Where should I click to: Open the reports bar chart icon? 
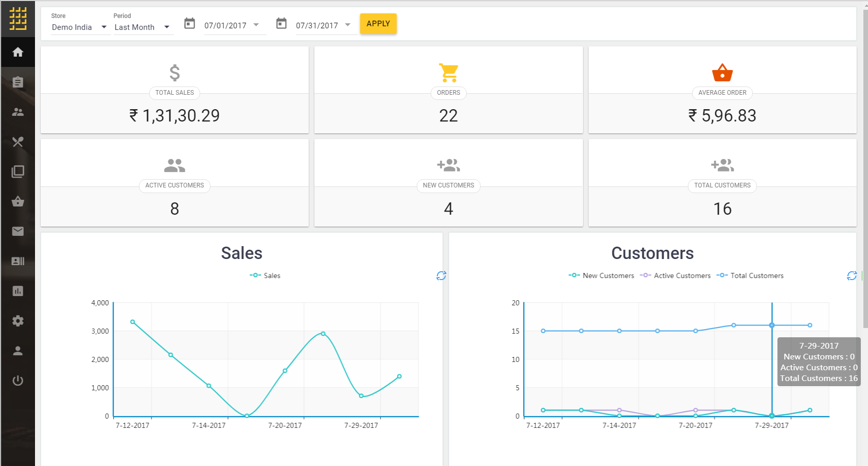pyautogui.click(x=18, y=291)
